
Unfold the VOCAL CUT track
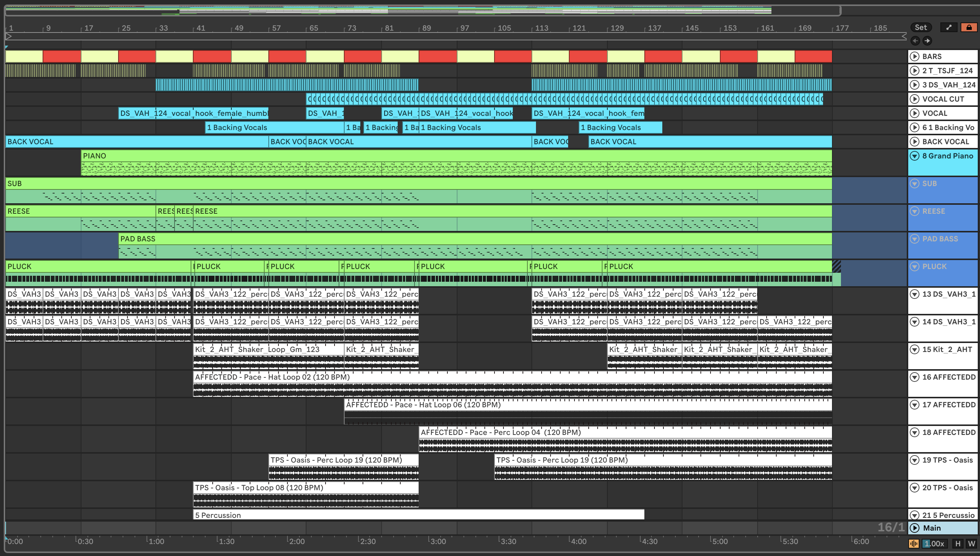(x=915, y=99)
